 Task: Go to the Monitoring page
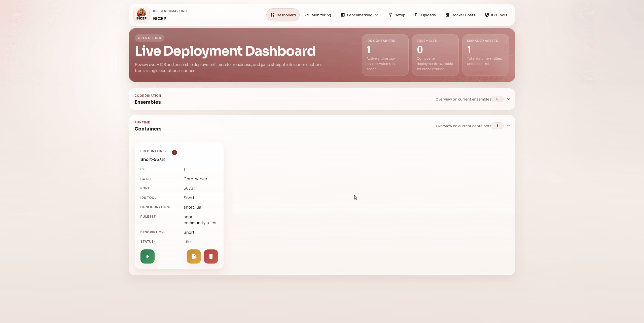318,15
